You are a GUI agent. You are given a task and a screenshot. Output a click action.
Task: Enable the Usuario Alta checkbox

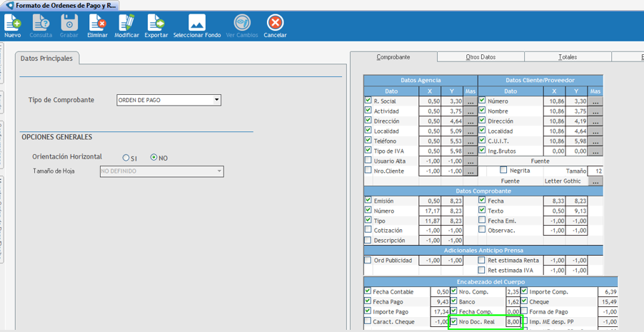click(x=368, y=161)
